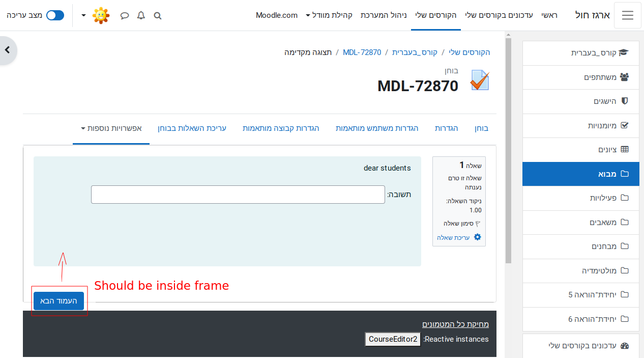The image size is (644, 358).
Task: Open קורס_בעברית in the sidebar
Action: [x=581, y=53]
